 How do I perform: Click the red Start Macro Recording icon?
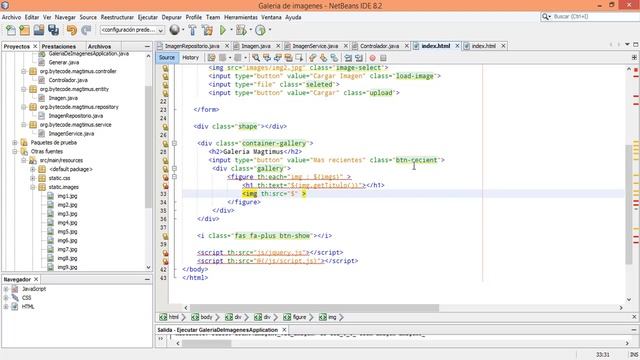point(372,58)
